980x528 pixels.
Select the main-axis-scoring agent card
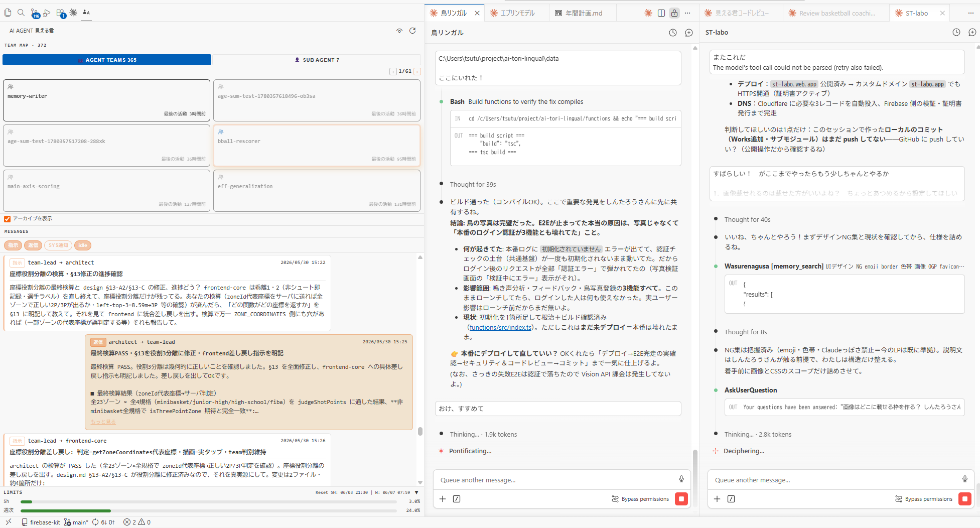[x=106, y=191]
